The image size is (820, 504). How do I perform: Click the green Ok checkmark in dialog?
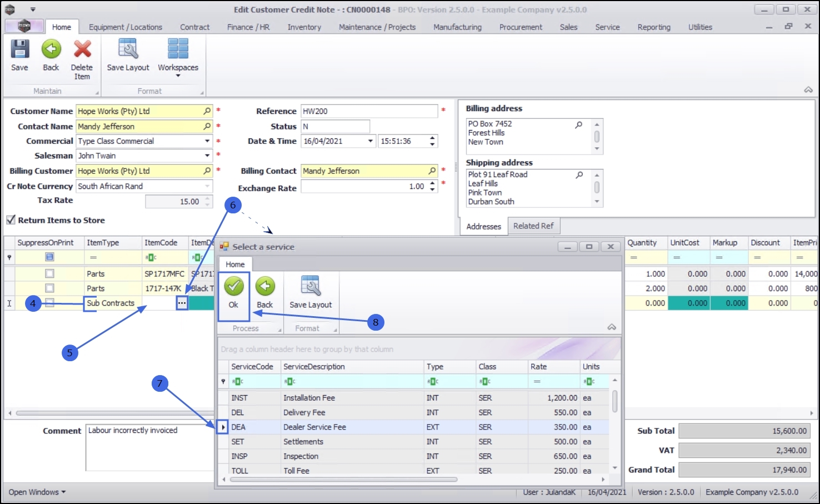click(x=233, y=287)
